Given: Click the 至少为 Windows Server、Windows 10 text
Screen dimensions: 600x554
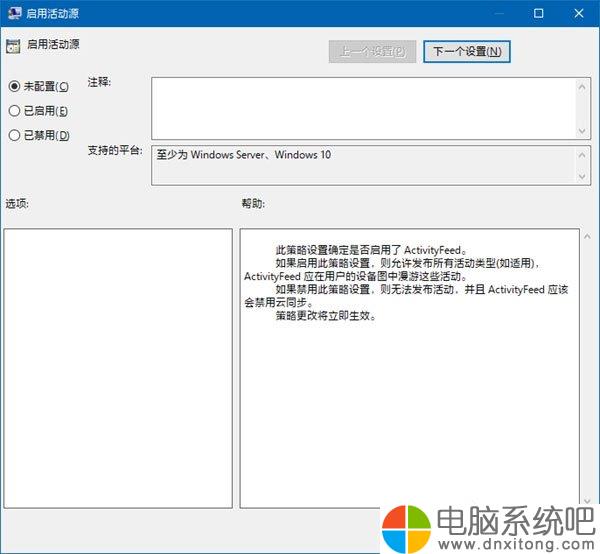Looking at the screenshot, I should click(244, 155).
